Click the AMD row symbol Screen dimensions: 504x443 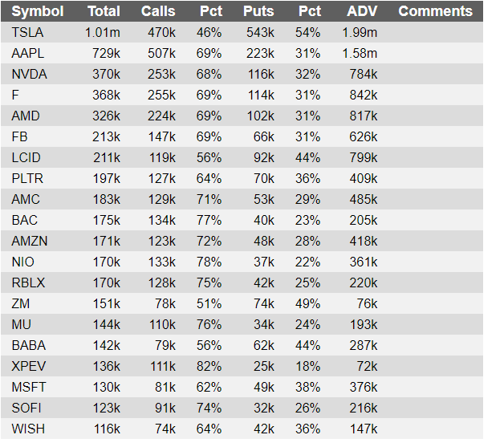pos(26,116)
